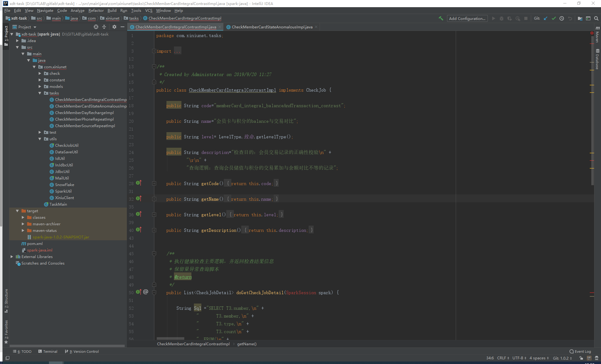The image size is (601, 364).
Task: Switch to CheckMemberCardStateAnomalousImpl.java tab
Action: pyautogui.click(x=272, y=27)
